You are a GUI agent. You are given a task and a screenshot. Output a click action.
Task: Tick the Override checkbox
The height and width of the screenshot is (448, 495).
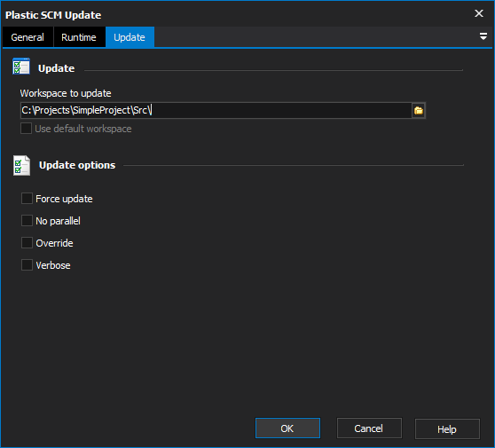(27, 243)
